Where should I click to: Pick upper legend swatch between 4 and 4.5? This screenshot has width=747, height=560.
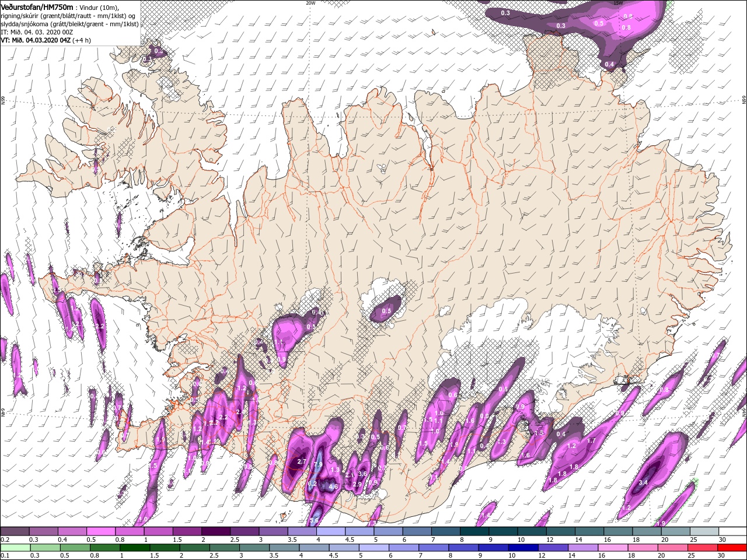330,531
